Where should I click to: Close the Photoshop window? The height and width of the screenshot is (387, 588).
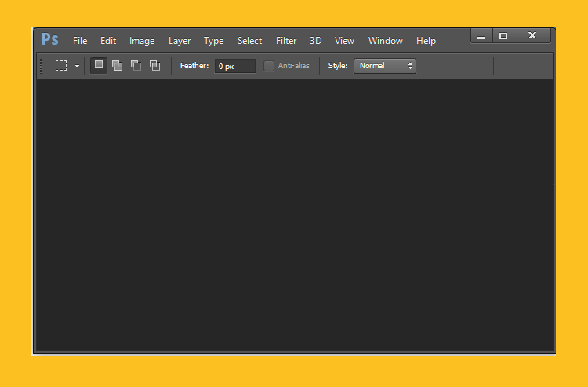pyautogui.click(x=532, y=36)
